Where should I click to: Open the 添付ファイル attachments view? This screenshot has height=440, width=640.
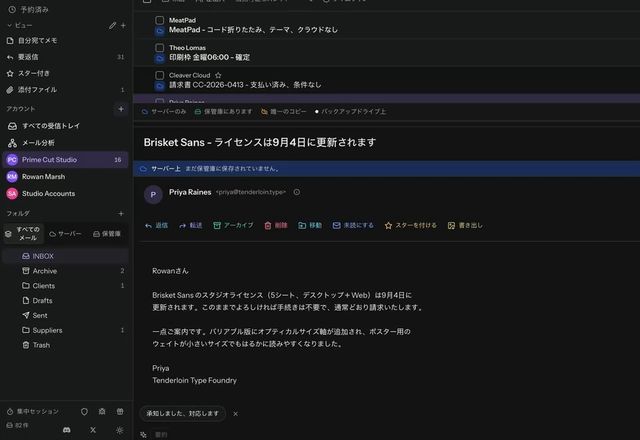(65, 89)
